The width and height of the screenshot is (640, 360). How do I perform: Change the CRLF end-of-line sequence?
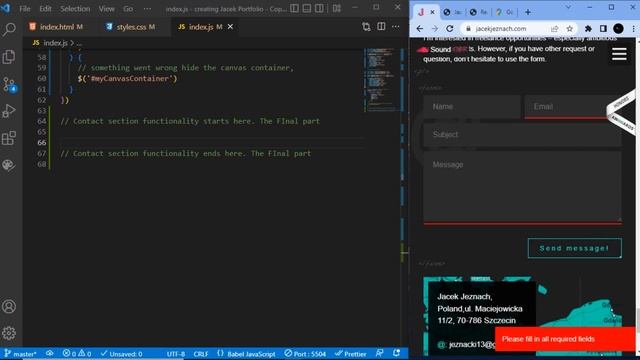201,354
